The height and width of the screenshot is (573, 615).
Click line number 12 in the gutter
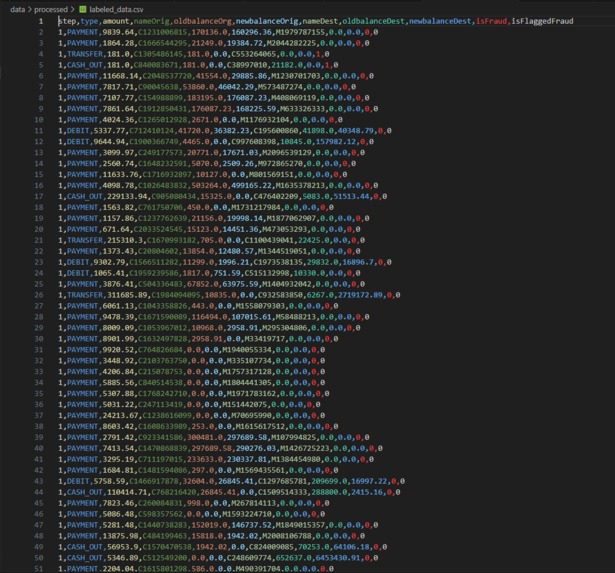[x=39, y=142]
